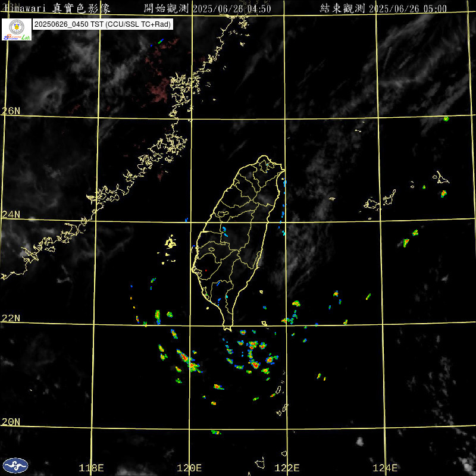Click the 122E longitude label
This screenshot has width=476, height=476.
click(287, 468)
